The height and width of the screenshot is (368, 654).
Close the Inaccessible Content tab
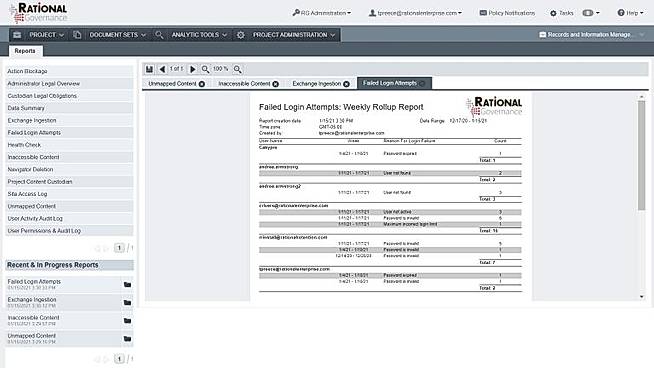pos(275,84)
